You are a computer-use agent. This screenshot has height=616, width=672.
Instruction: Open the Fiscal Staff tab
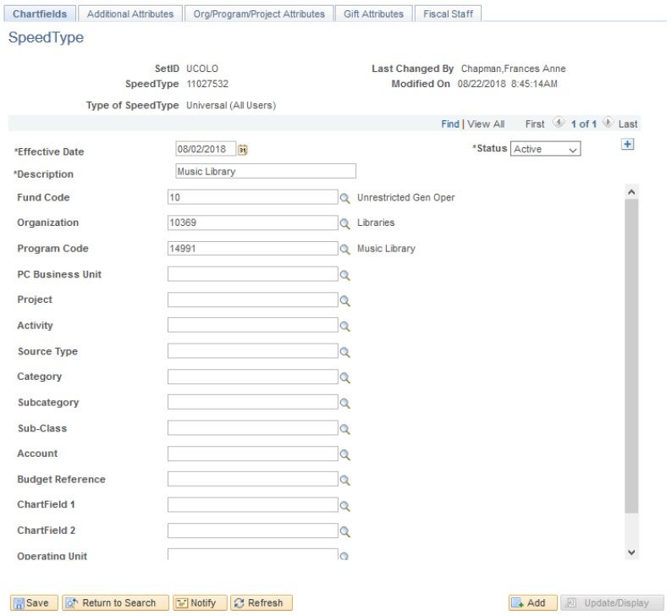(448, 14)
